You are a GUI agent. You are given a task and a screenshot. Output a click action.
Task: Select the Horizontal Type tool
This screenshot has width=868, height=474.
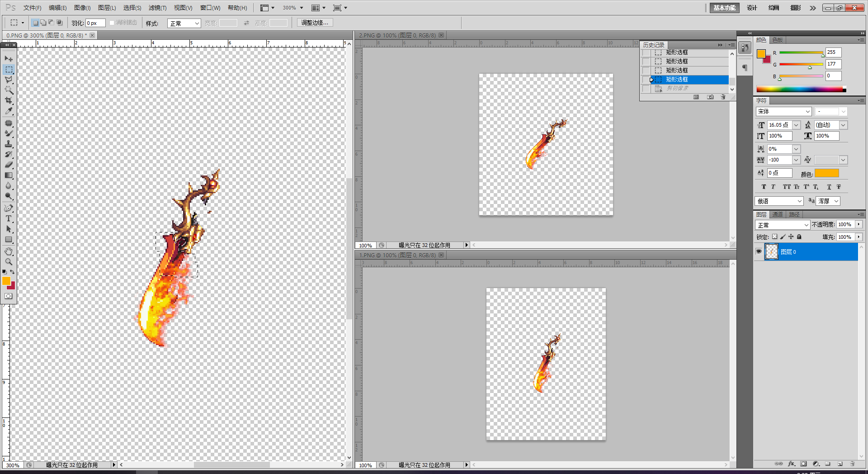click(x=9, y=218)
